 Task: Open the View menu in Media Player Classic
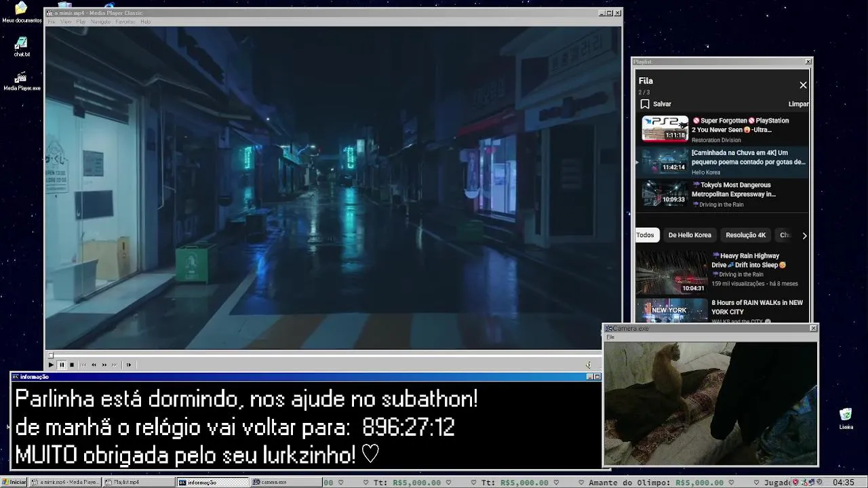tap(66, 22)
